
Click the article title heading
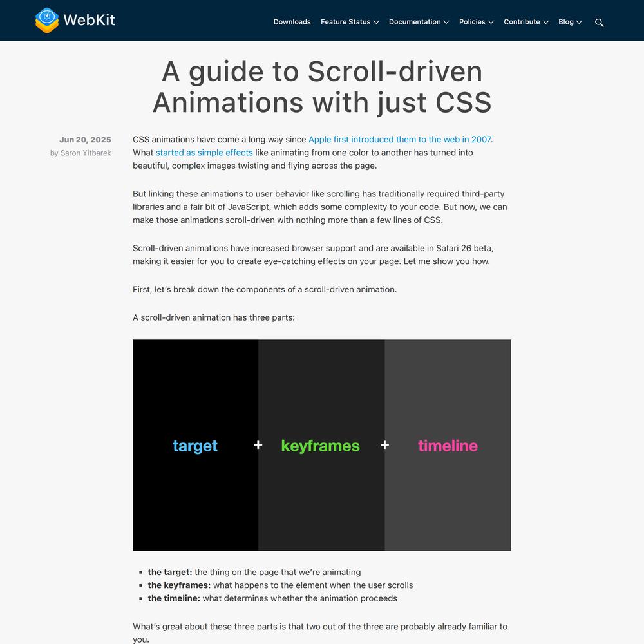click(x=322, y=87)
